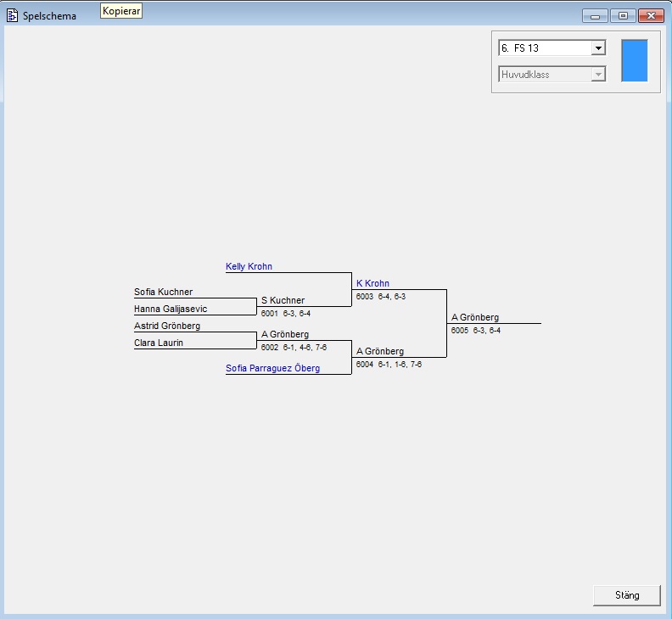Select the final match 6005 result
The image size is (672, 619).
click(475, 330)
